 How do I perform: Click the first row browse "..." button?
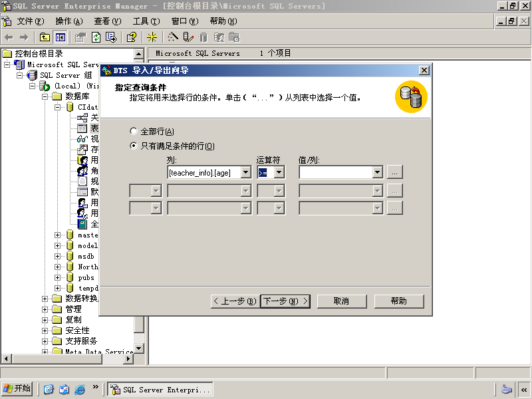click(394, 172)
